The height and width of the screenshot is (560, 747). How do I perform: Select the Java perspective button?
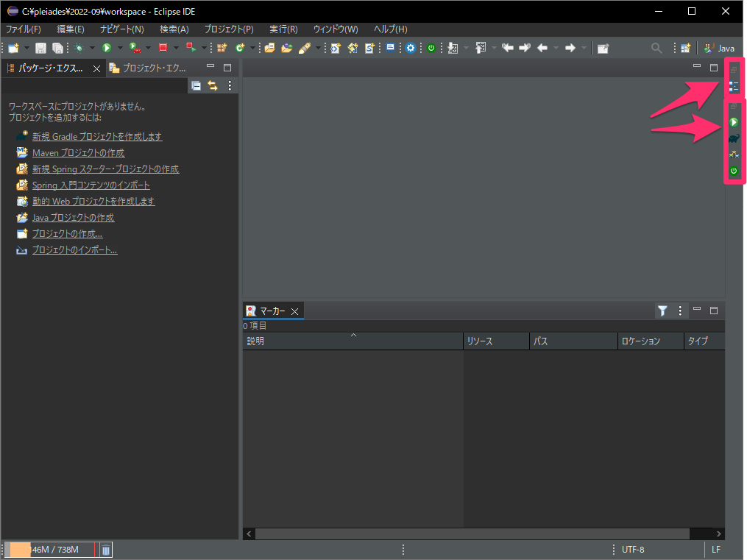coord(719,48)
